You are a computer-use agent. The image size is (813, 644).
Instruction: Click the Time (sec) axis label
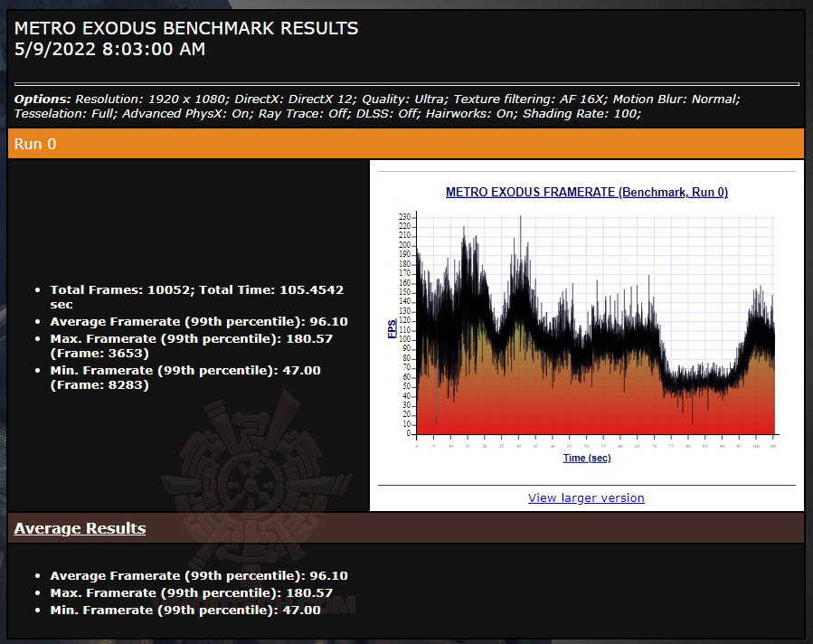(x=587, y=458)
